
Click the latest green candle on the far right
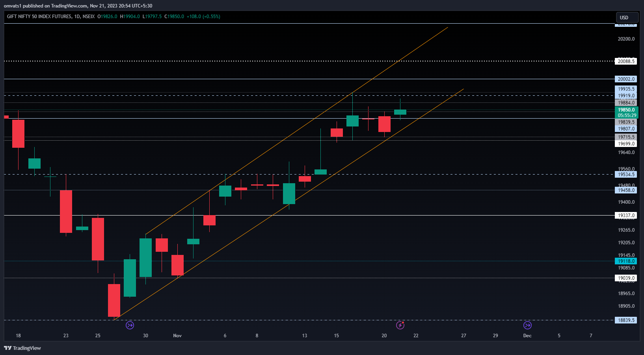[400, 112]
